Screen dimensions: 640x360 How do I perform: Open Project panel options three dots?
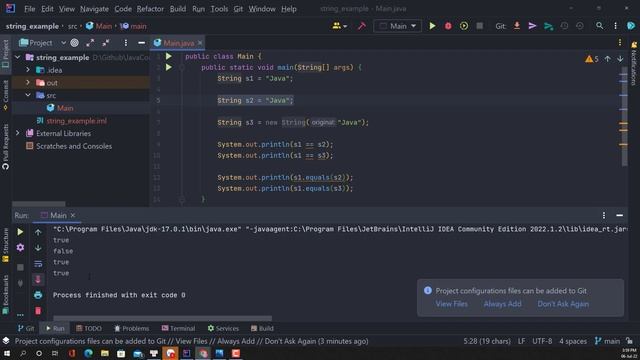click(126, 43)
